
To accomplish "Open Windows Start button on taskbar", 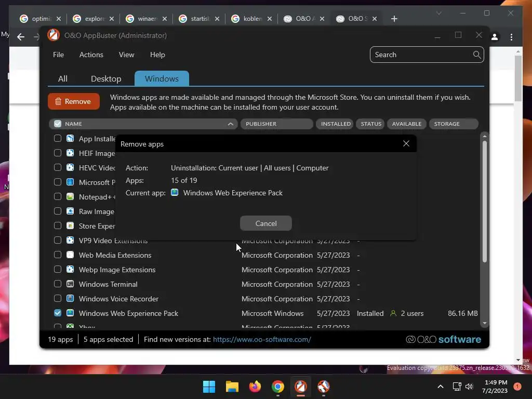I will coord(209,387).
